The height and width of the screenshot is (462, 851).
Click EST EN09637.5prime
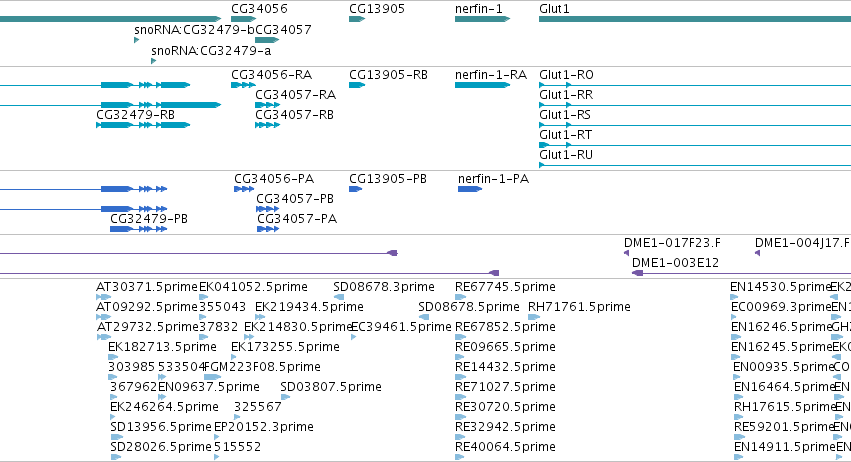tap(209, 388)
